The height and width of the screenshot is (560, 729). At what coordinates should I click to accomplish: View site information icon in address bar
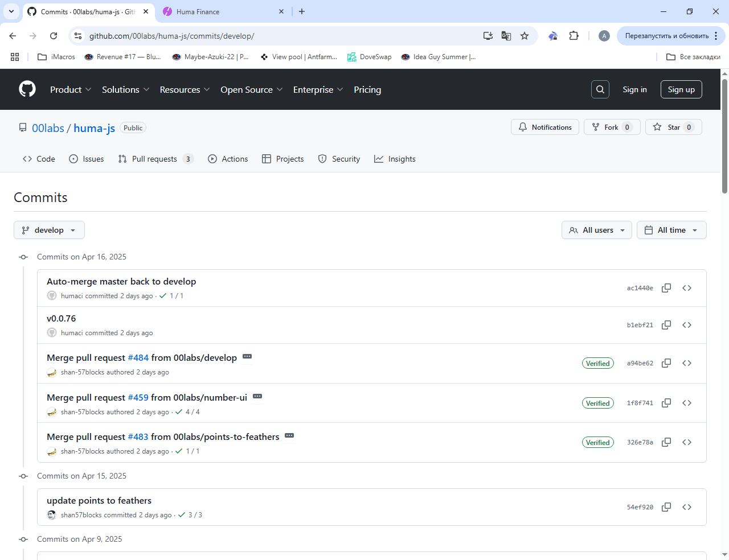click(79, 36)
